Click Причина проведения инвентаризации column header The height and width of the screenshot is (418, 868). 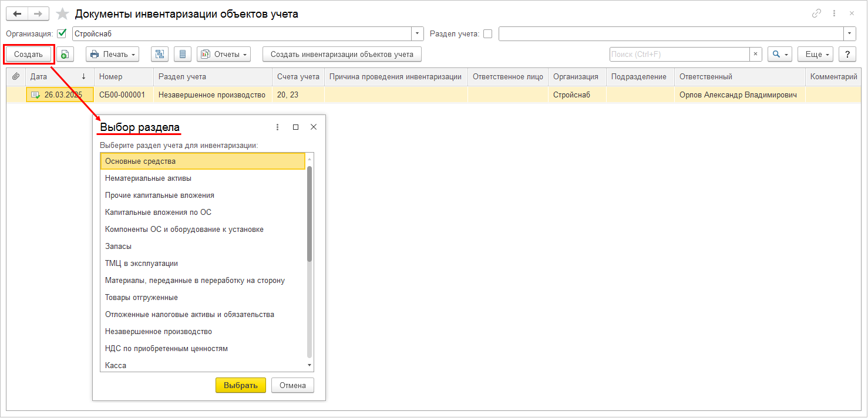click(x=396, y=77)
